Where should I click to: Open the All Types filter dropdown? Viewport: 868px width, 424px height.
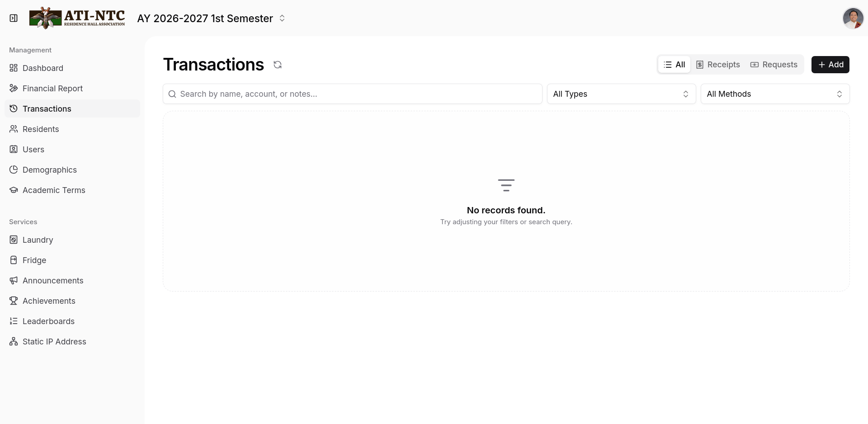622,94
